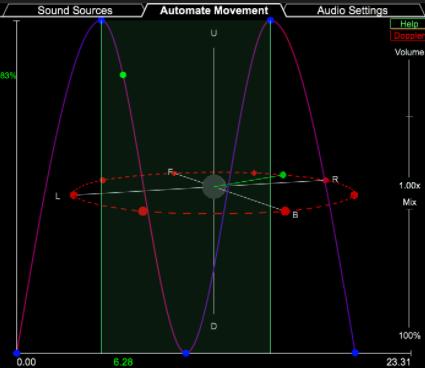Select the blue trough point in the shaded region
This screenshot has height=368, width=425.
(x=186, y=353)
